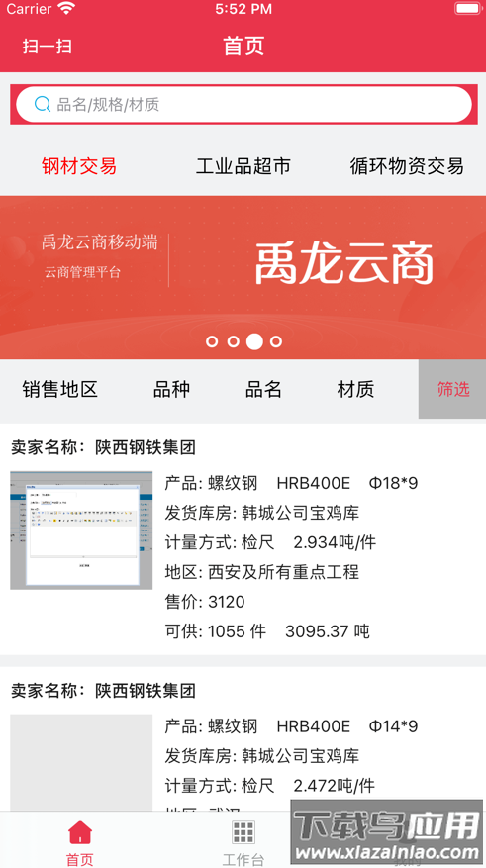The height and width of the screenshot is (868, 486).
Task: Click the 筛选 filter button
Action: pyautogui.click(x=452, y=389)
